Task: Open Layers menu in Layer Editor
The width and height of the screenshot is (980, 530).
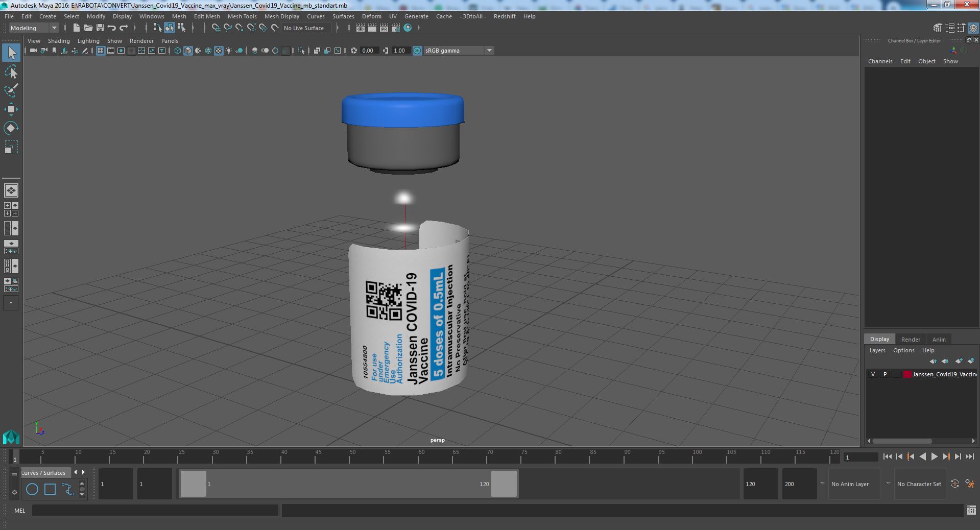Action: [x=877, y=350]
